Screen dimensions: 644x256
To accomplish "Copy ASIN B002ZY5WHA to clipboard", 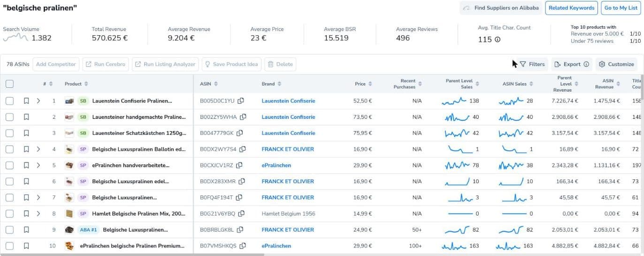I will pyautogui.click(x=243, y=117).
